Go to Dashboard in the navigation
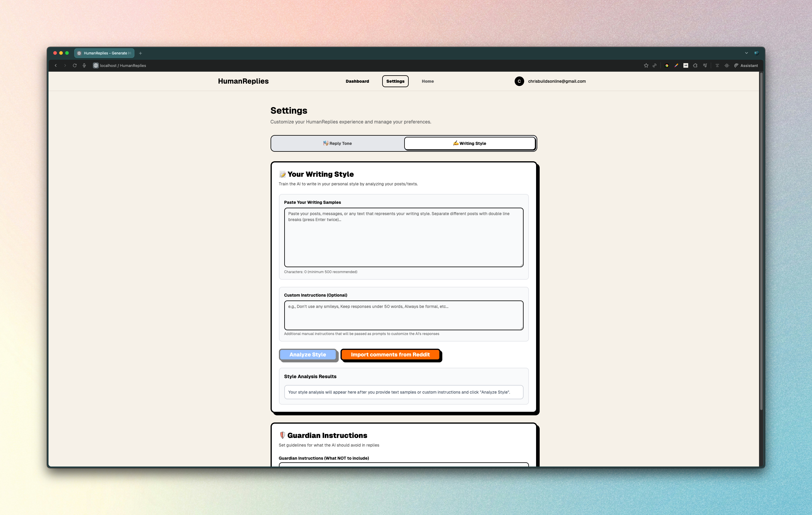 357,81
